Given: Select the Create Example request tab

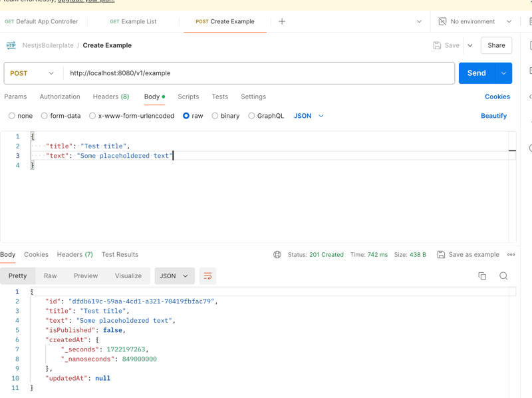Looking at the screenshot, I should pos(225,21).
